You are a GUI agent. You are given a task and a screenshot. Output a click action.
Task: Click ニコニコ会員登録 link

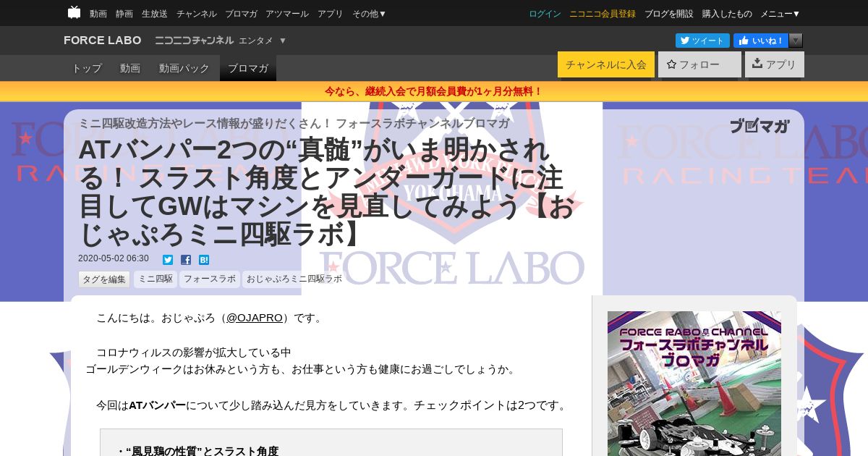(x=603, y=14)
